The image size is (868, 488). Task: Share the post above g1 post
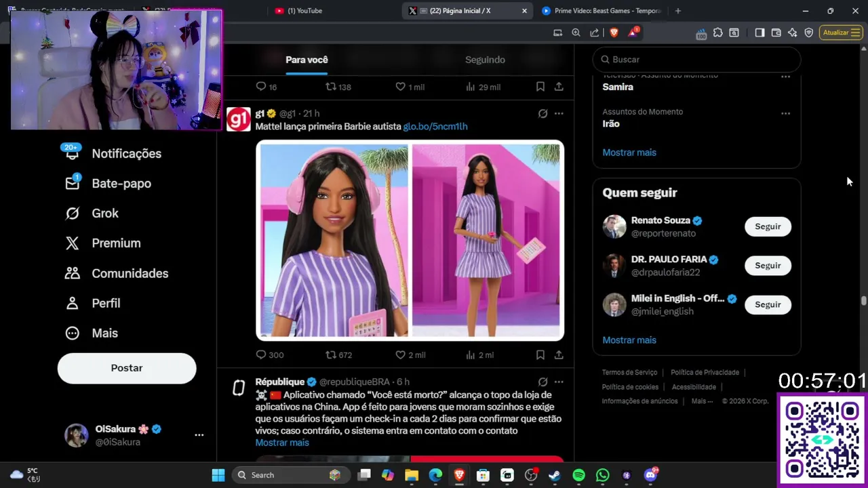559,87
